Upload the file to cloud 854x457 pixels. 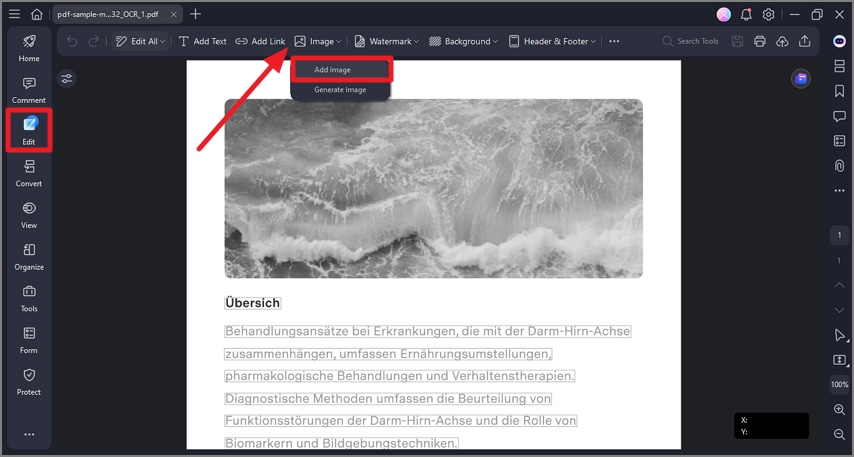782,41
